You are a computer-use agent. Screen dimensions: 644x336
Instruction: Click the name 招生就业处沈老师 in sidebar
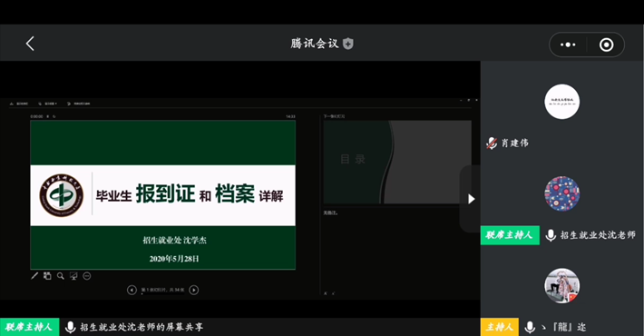[x=598, y=235]
